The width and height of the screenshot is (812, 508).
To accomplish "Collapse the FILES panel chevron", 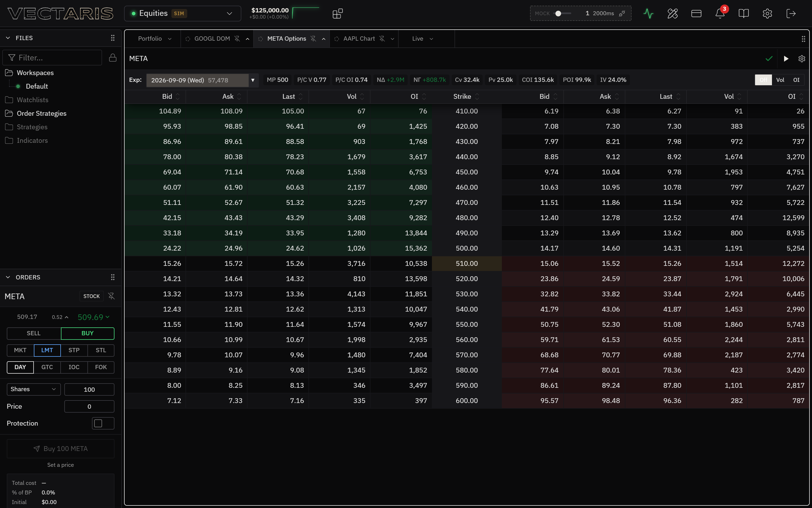I will tap(8, 38).
